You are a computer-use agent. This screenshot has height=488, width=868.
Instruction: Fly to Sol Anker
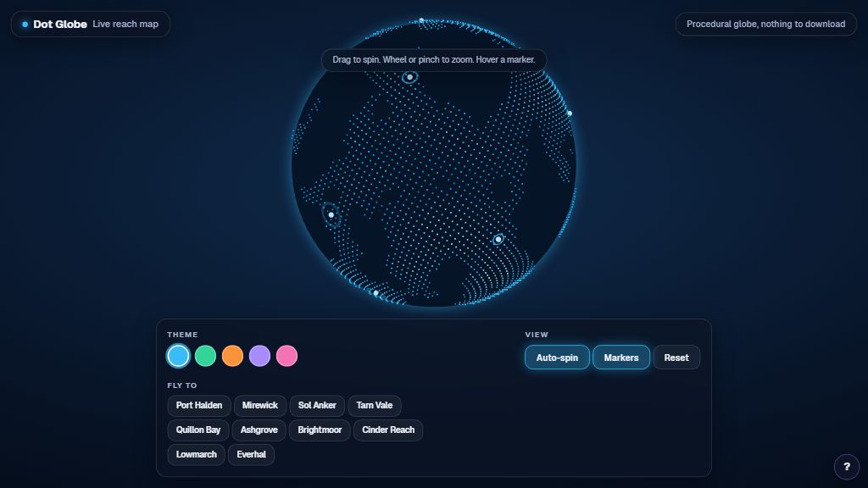[317, 406]
